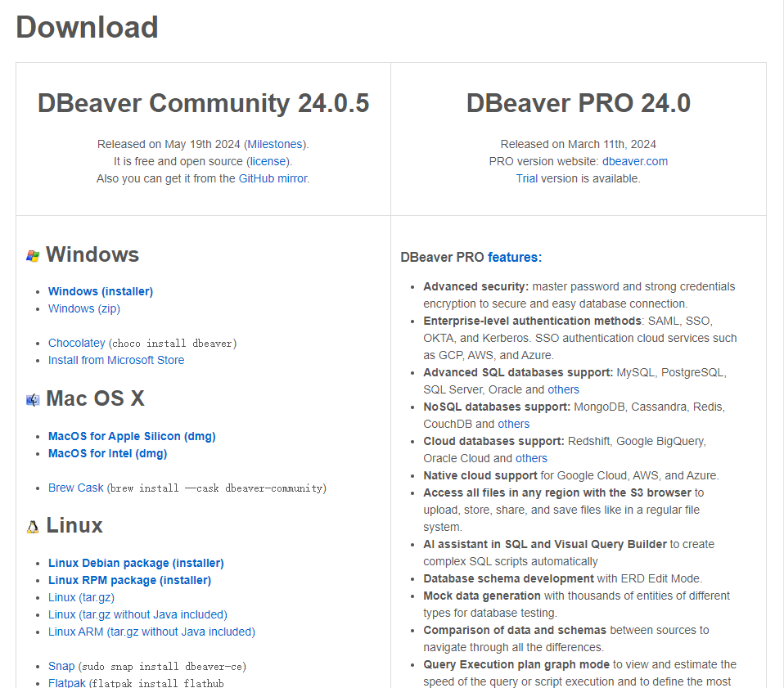
Task: Click 'NoSQL databases support:' text
Action: point(497,407)
